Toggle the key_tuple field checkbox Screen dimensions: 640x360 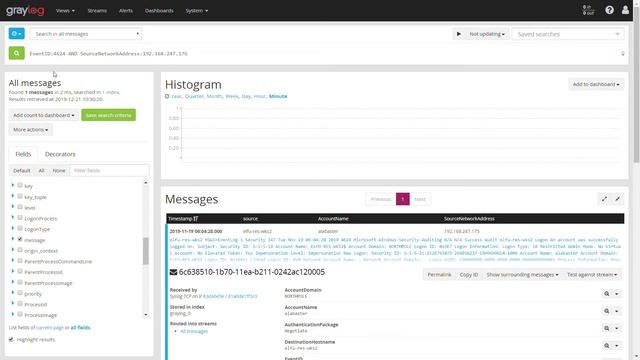20,196
